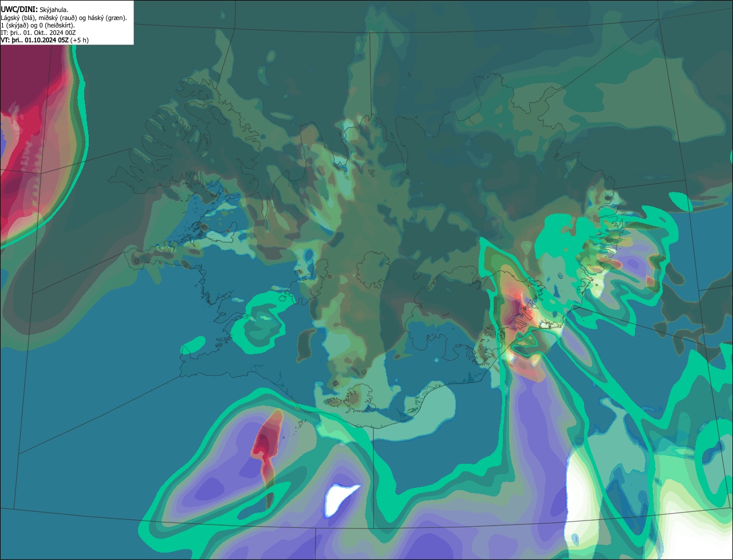Click the 'UWC/DINI: Skýjahula.' title text

[34, 9]
